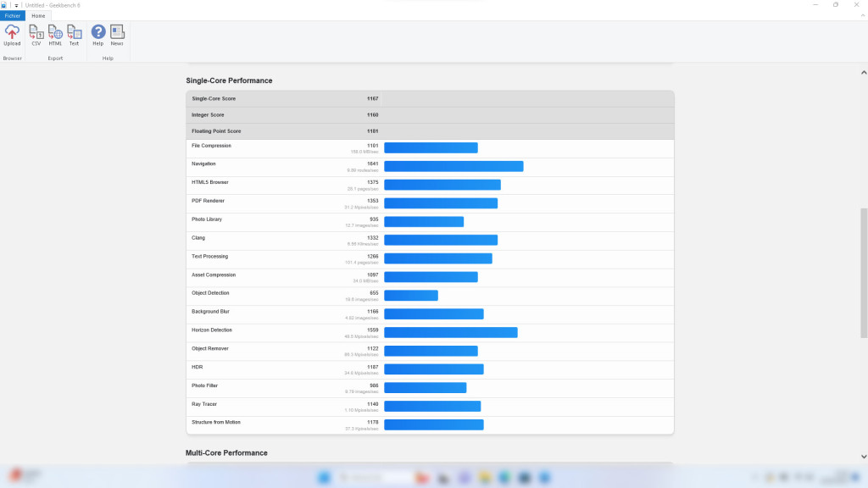Switch to the Home ribbon tab
The image size is (868, 488).
click(38, 16)
